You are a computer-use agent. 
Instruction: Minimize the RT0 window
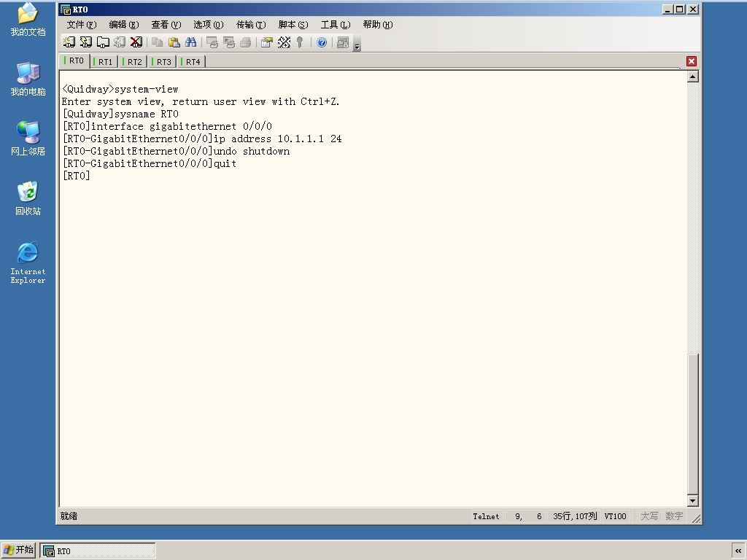[x=667, y=9]
